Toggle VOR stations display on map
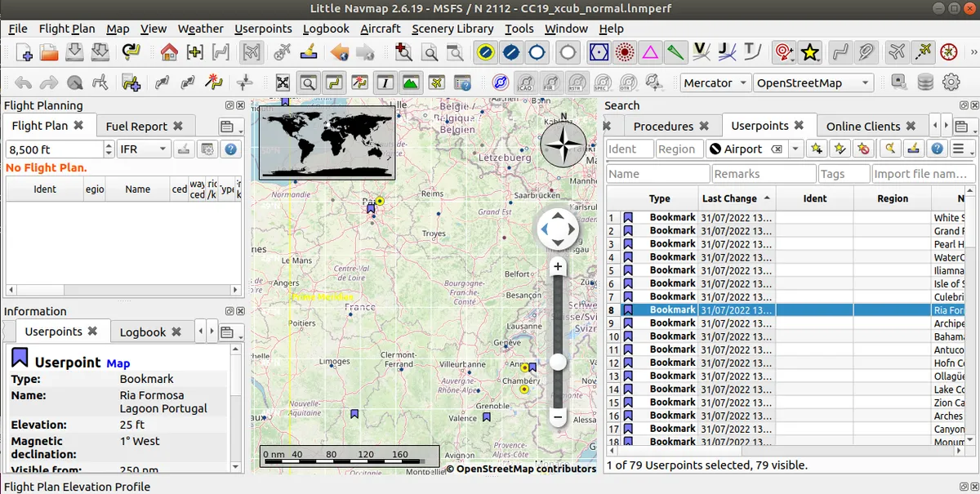The image size is (980, 494). point(598,53)
